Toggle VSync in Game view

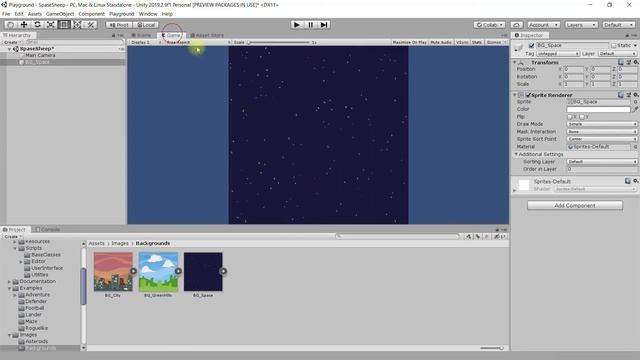click(462, 42)
